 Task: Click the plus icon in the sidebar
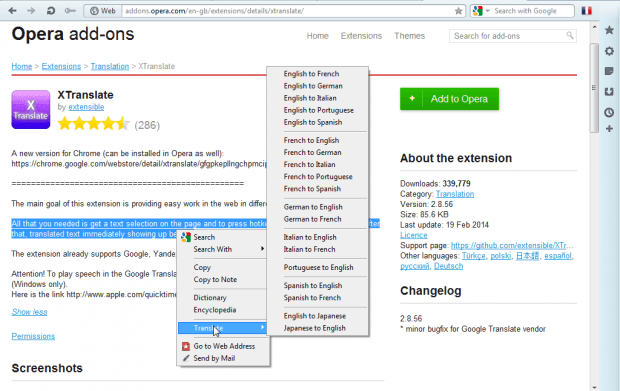[x=609, y=128]
